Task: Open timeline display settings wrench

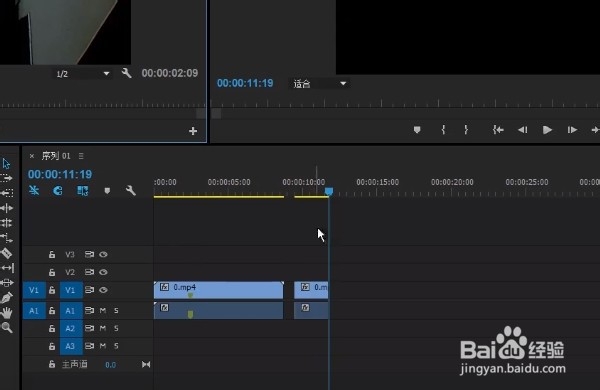Action: pos(130,190)
